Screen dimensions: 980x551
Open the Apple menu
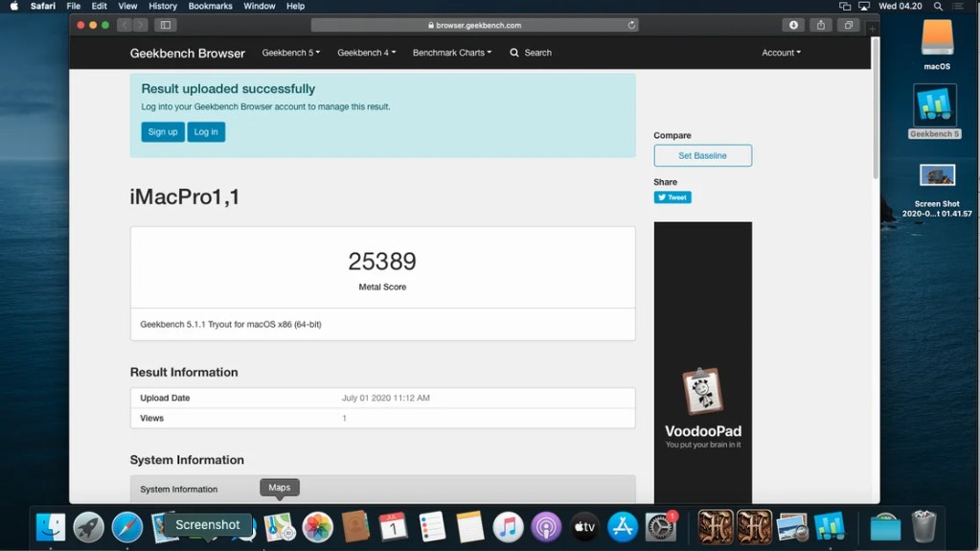point(13,7)
